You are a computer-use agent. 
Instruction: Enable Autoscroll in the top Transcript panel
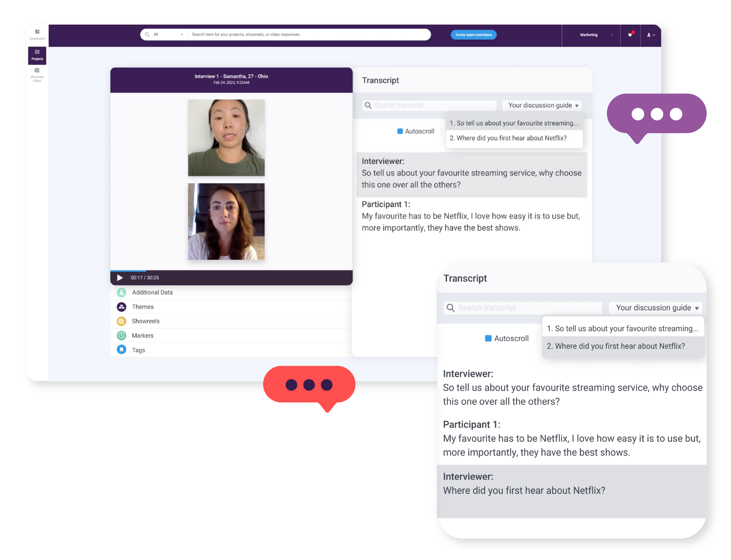point(400,131)
